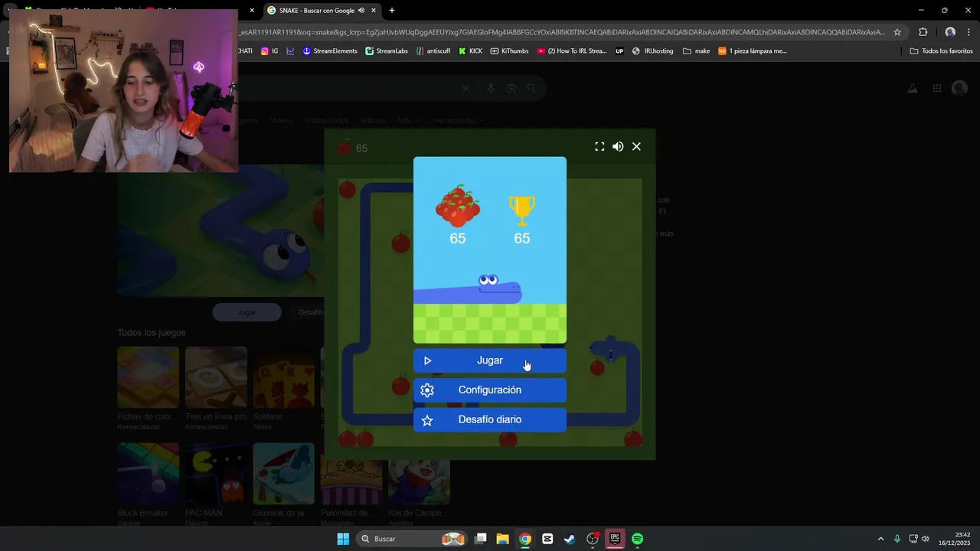Open Spotify from the taskbar
The width and height of the screenshot is (980, 551).
637,539
